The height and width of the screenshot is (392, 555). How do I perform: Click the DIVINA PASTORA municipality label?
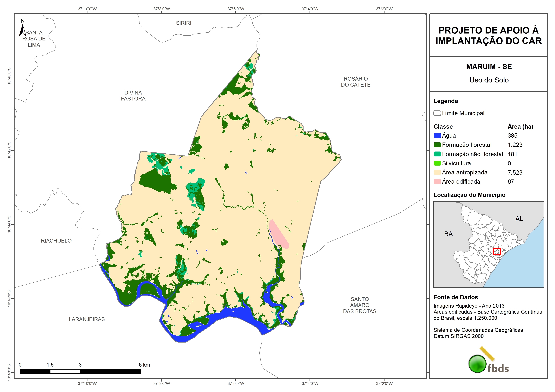[133, 96]
